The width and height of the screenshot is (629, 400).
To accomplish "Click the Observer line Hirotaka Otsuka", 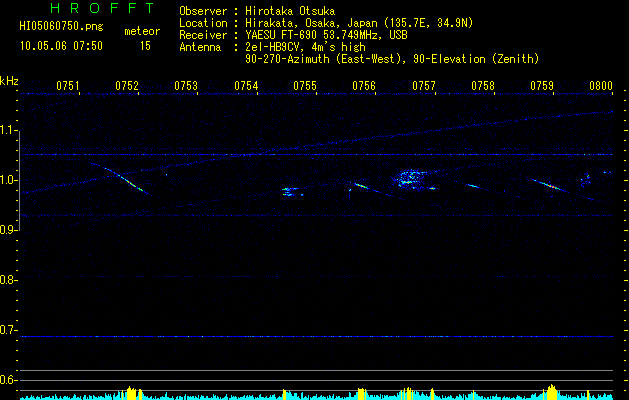I will pos(257,11).
